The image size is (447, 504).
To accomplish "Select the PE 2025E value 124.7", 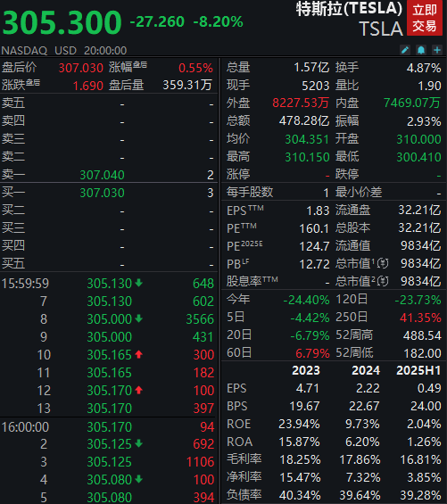I will (314, 246).
